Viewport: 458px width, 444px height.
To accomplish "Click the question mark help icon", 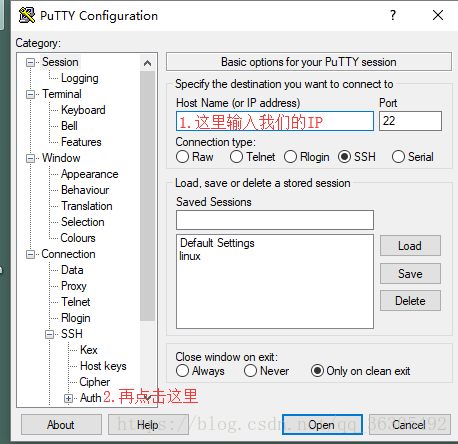I will pos(393,15).
